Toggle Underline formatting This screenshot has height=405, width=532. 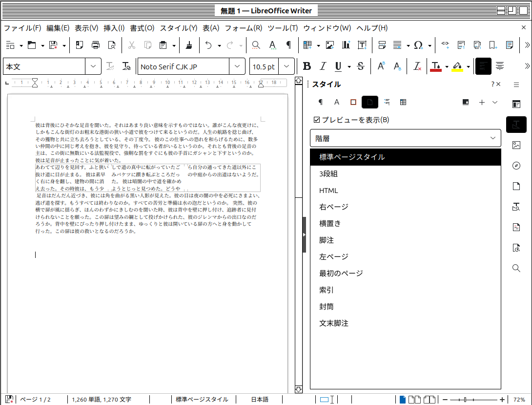pyautogui.click(x=338, y=66)
